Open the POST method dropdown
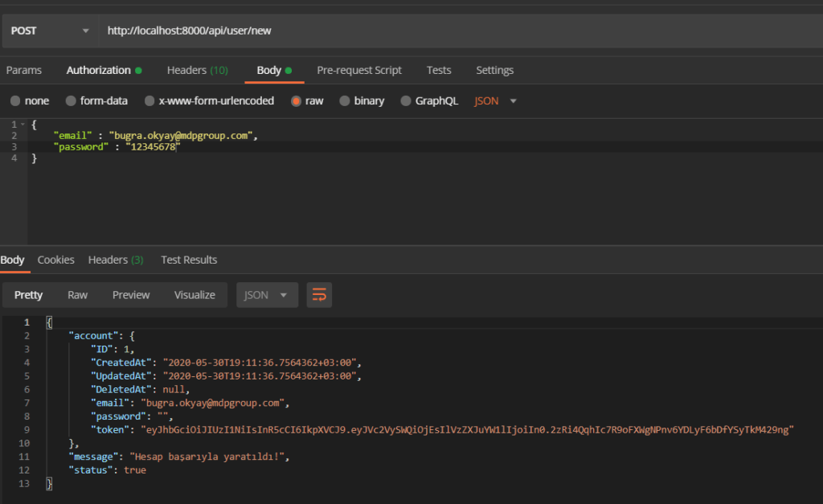Viewport: 823px width, 504px height. coord(50,31)
